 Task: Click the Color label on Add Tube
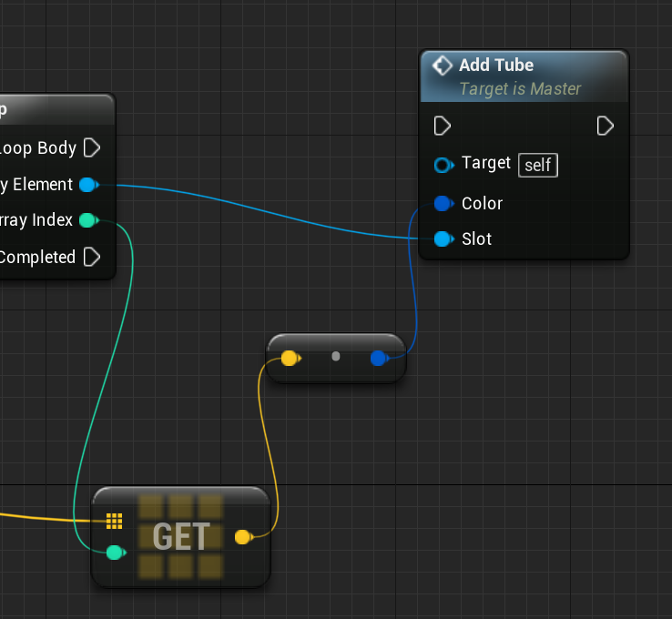[482, 204]
